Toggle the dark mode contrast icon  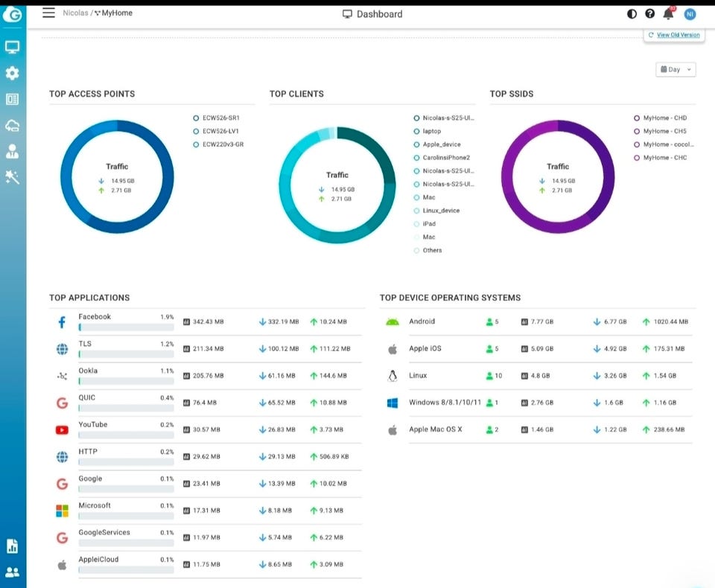coord(632,14)
